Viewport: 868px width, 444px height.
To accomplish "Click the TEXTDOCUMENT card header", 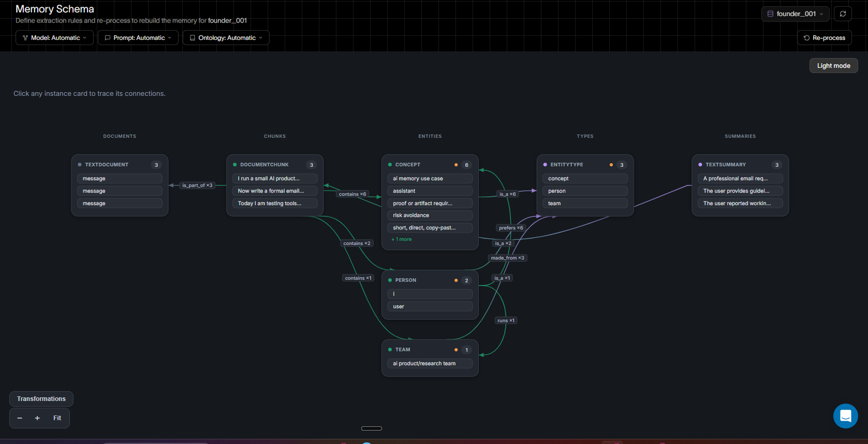I will [x=120, y=165].
